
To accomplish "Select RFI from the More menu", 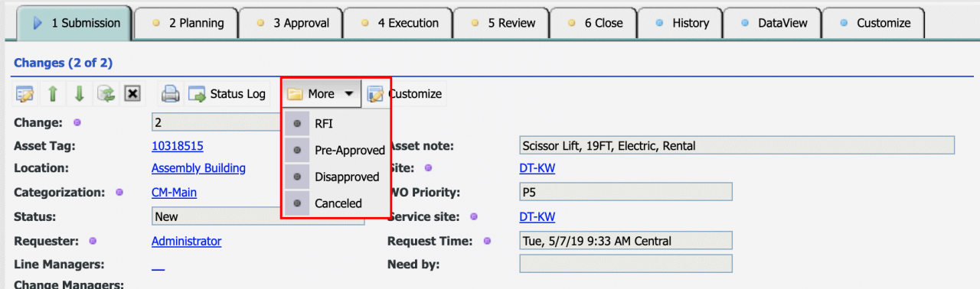I will pyautogui.click(x=324, y=123).
